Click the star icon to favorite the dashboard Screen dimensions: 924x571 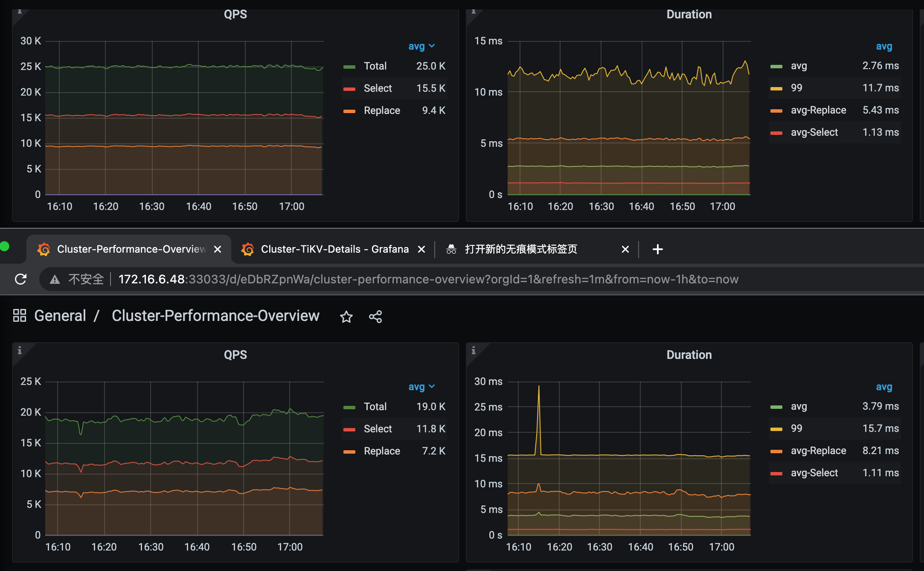click(346, 317)
